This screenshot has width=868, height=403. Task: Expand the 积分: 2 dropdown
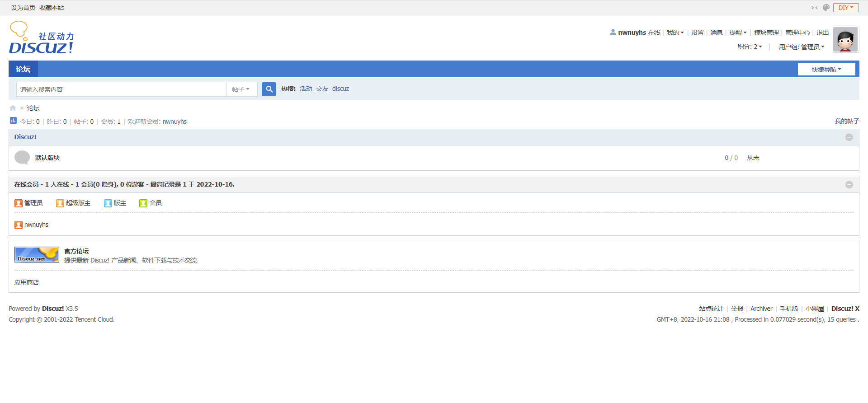pos(750,47)
